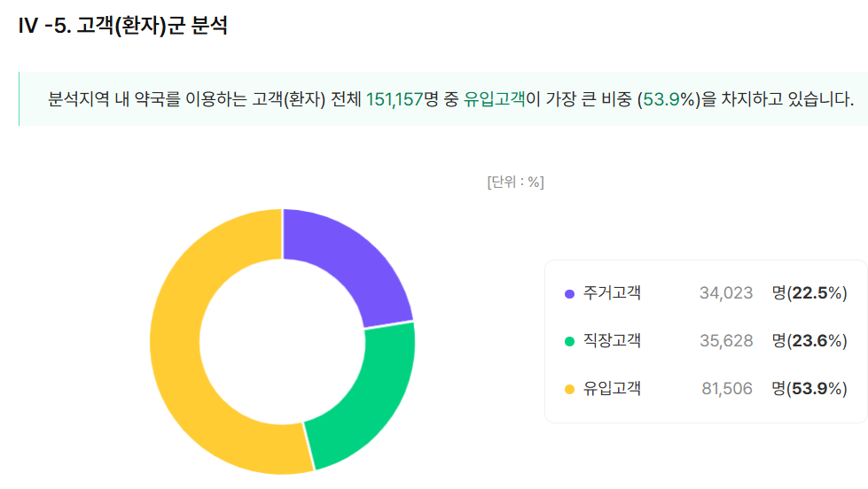Image resolution: width=868 pixels, height=489 pixels.
Task: Click the green 직장고객 legend dot
Action: point(569,341)
